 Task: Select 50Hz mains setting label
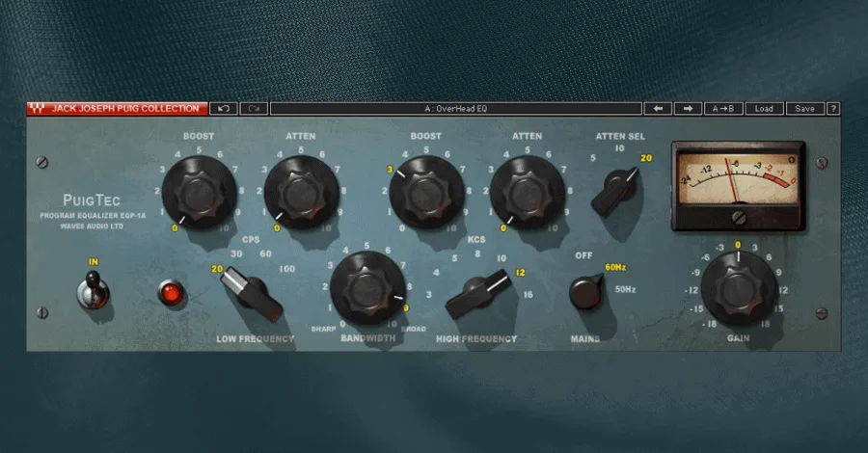(626, 289)
